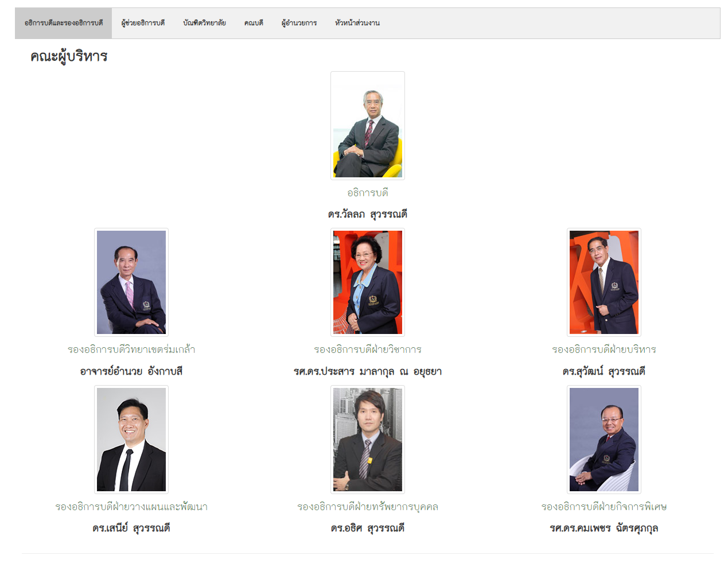This screenshot has height=571, width=728.
Task: Click the photo for รองอธิการบดีฝ่ายทรัพยากรบุคคล
Action: coord(368,440)
